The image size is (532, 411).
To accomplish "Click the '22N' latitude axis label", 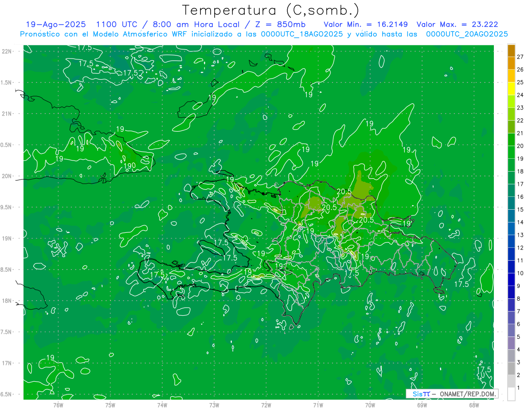I will tap(7, 51).
